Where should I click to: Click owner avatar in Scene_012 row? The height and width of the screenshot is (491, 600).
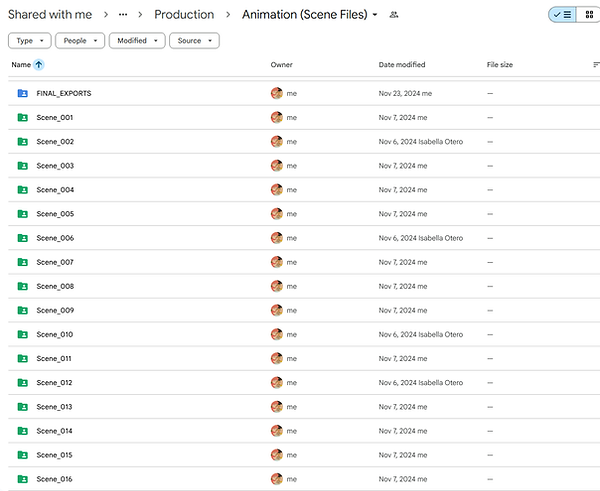[x=277, y=382]
